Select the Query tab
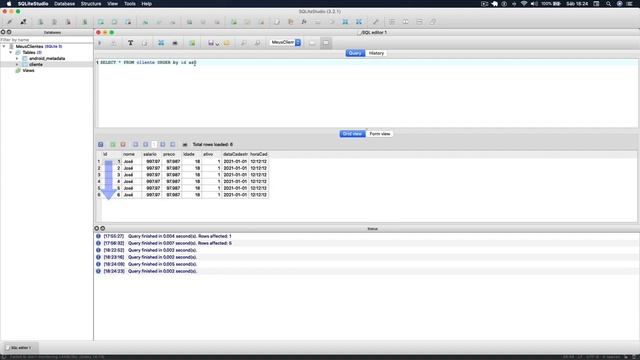The height and width of the screenshot is (360, 640). tap(355, 53)
